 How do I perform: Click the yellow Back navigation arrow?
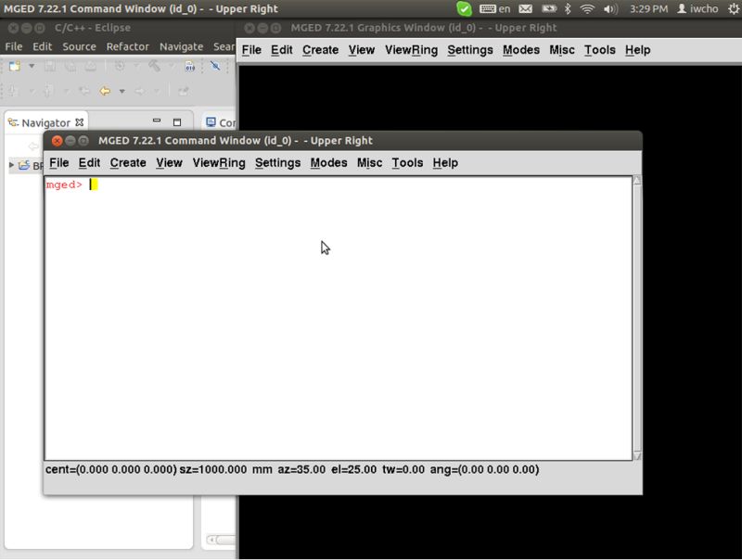pyautogui.click(x=104, y=90)
